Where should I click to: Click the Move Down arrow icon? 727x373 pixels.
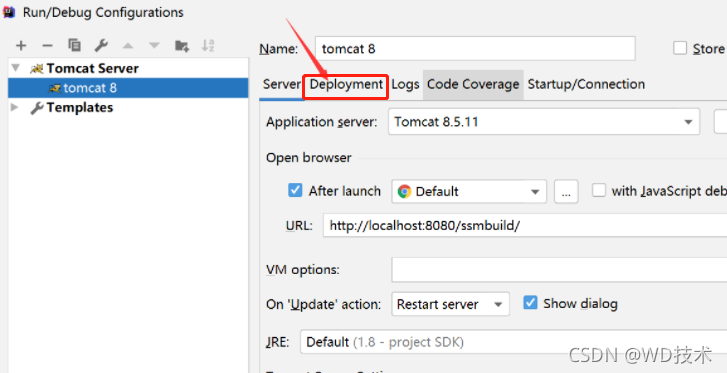(154, 45)
